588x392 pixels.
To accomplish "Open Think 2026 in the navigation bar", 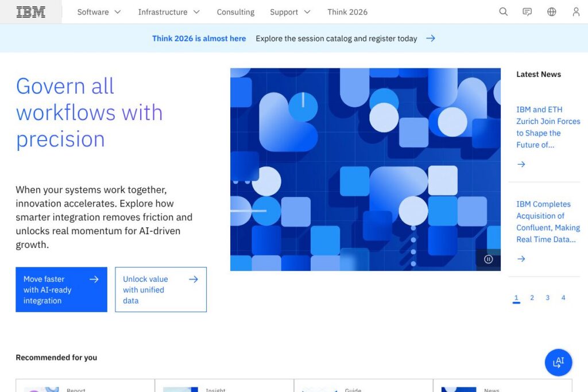I will click(x=347, y=12).
